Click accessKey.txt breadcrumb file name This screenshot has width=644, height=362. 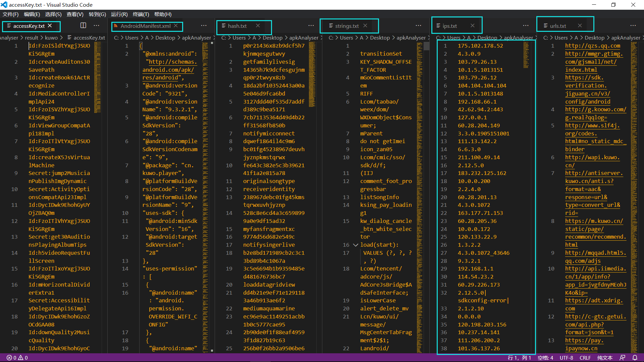[x=89, y=38]
